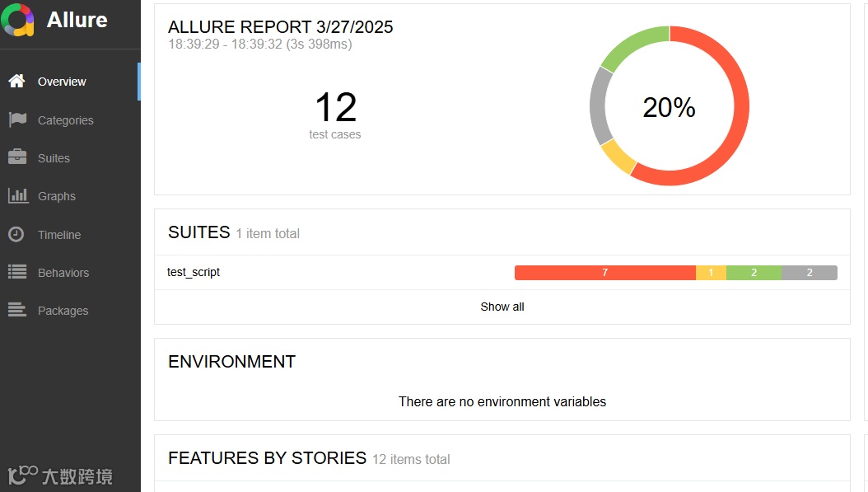
Task: Click the green passed segment in suite bar
Action: pos(754,273)
